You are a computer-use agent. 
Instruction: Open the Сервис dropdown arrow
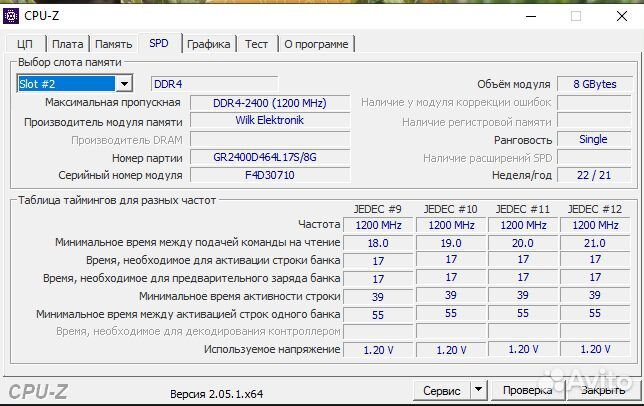[479, 391]
